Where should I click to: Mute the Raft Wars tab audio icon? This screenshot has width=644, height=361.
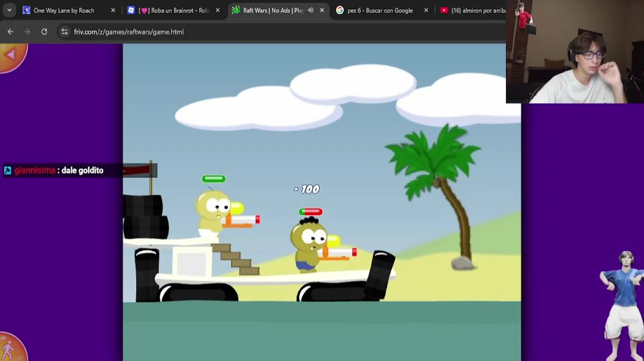pyautogui.click(x=311, y=10)
